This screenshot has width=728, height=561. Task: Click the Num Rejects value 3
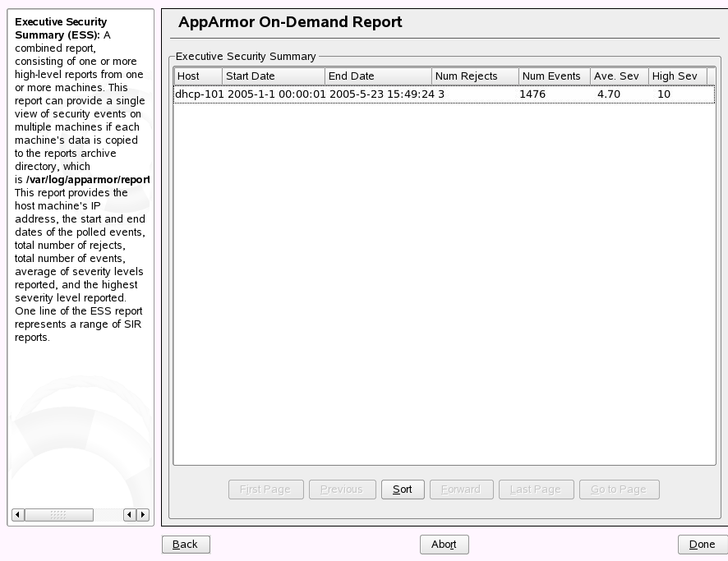click(x=441, y=94)
